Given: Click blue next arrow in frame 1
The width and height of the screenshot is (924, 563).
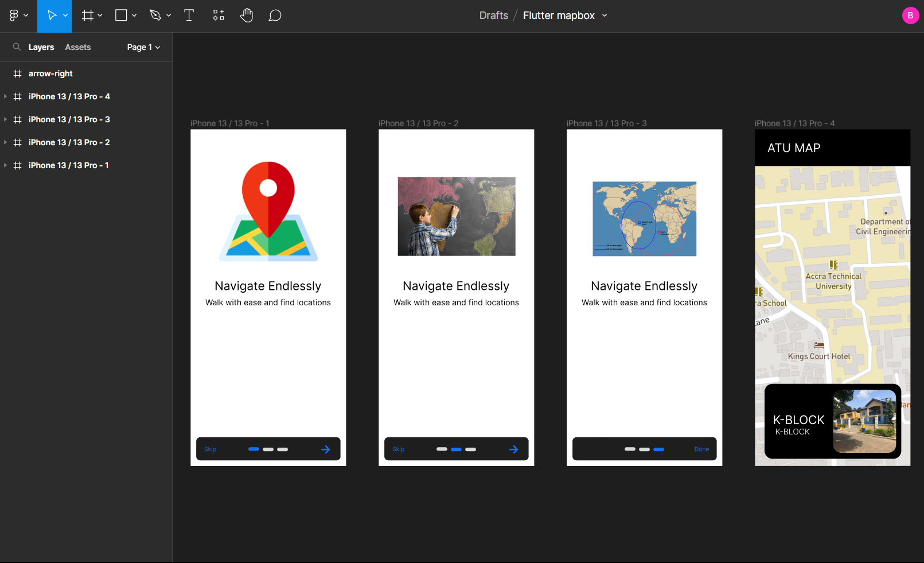Looking at the screenshot, I should click(326, 449).
